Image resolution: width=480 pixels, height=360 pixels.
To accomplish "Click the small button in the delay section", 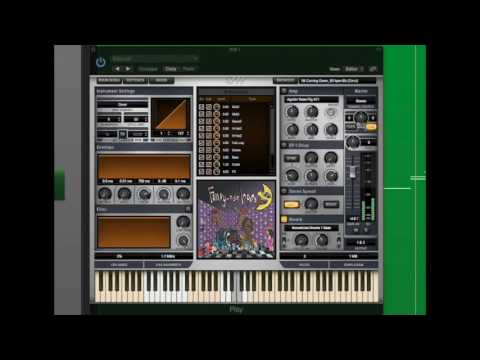I will click(292, 158).
